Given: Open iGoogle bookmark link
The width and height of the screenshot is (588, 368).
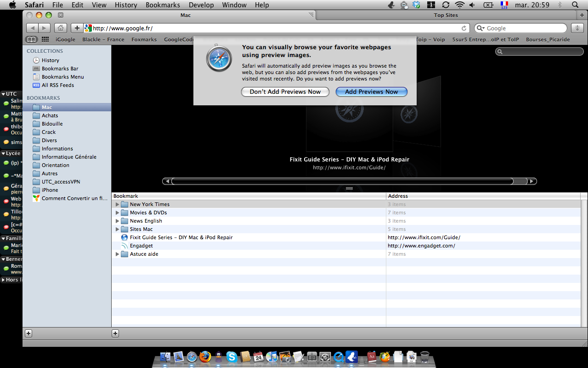Looking at the screenshot, I should [x=65, y=40].
